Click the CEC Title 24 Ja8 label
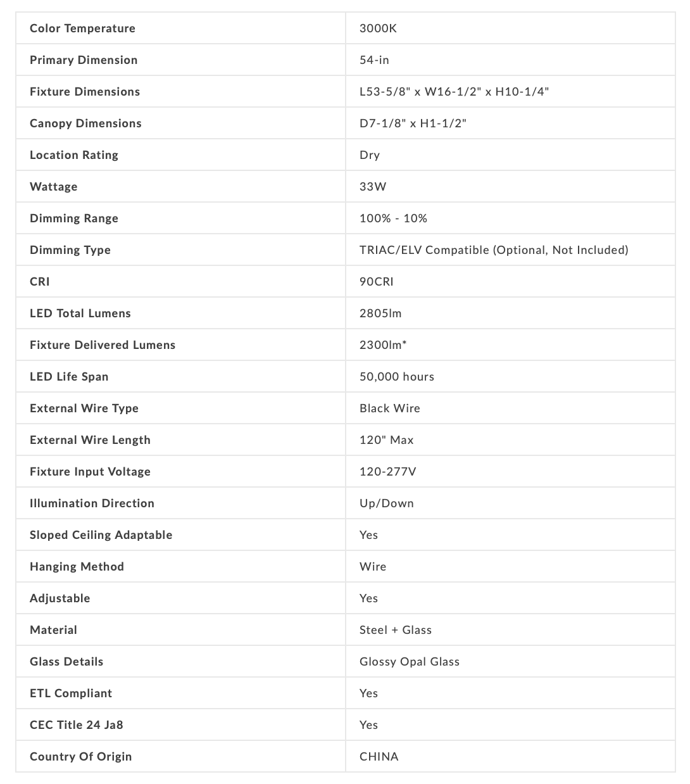The height and width of the screenshot is (784, 690). pos(77,725)
